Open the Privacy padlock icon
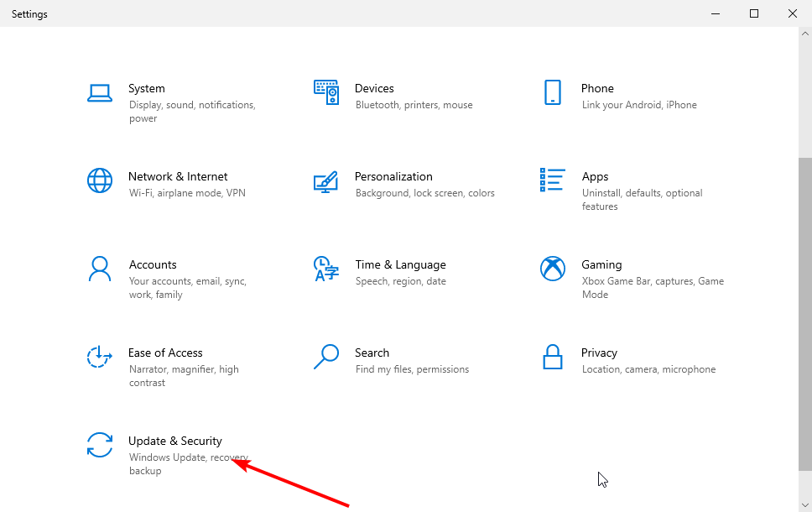The width and height of the screenshot is (812, 512). pyautogui.click(x=552, y=357)
